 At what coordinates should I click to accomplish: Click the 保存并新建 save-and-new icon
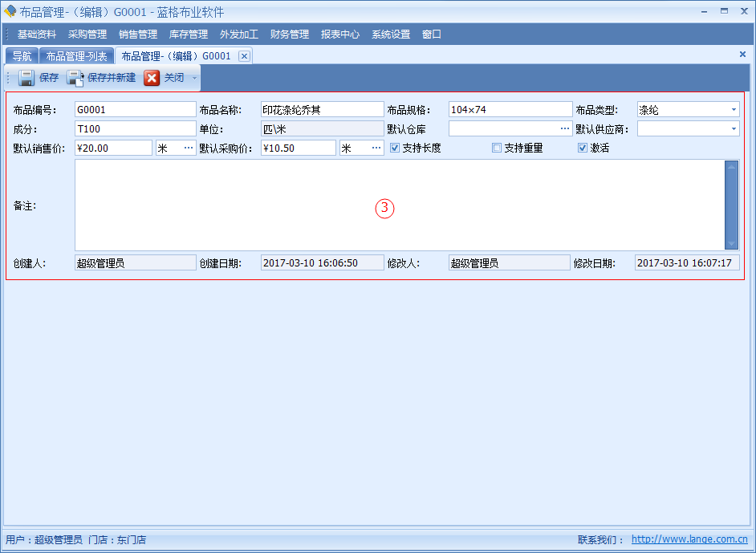click(x=73, y=78)
